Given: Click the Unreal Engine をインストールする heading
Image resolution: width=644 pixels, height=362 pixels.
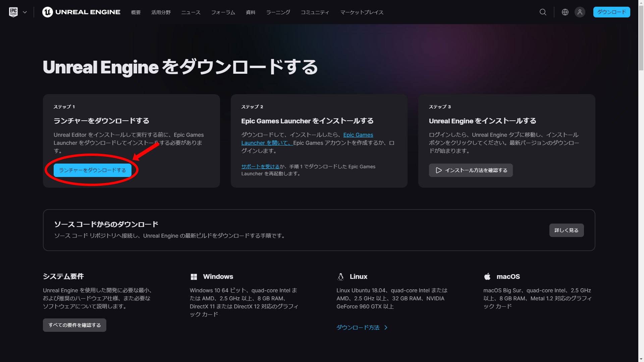Looking at the screenshot, I should pos(483,121).
